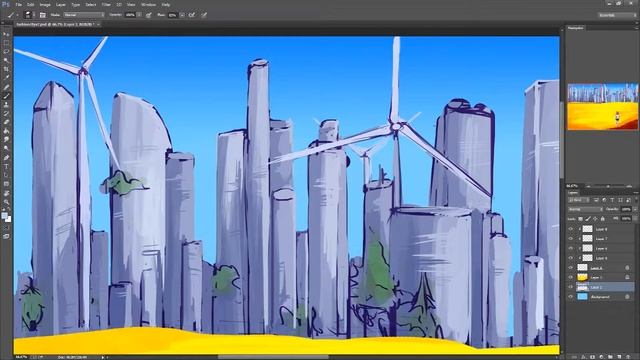The image size is (640, 360).
Task: Select the Hand tool
Action: (6, 193)
